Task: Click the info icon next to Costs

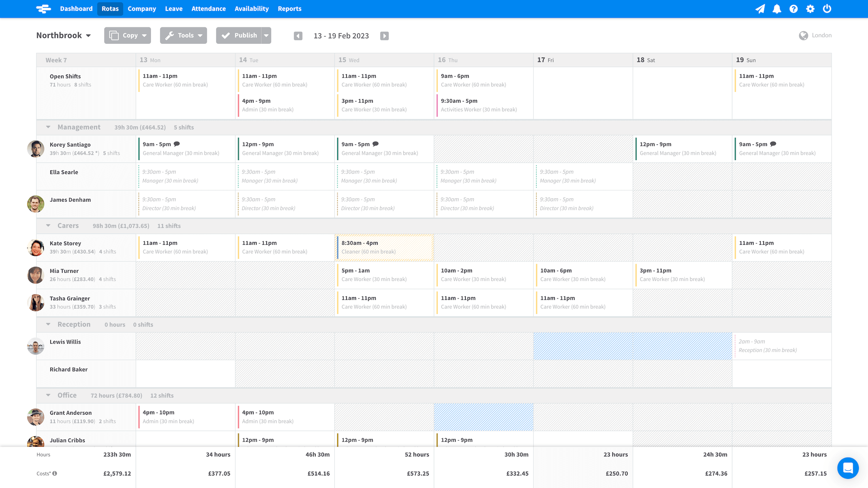Action: [x=55, y=474]
